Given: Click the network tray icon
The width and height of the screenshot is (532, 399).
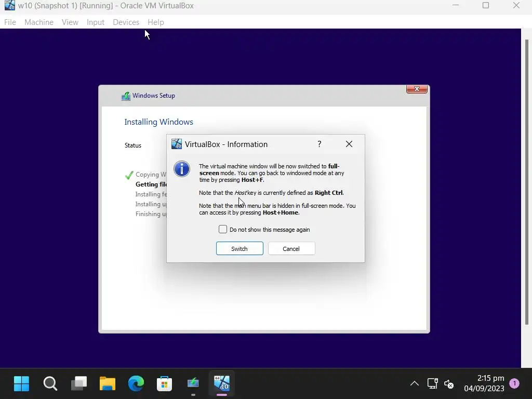Looking at the screenshot, I should click(x=433, y=384).
